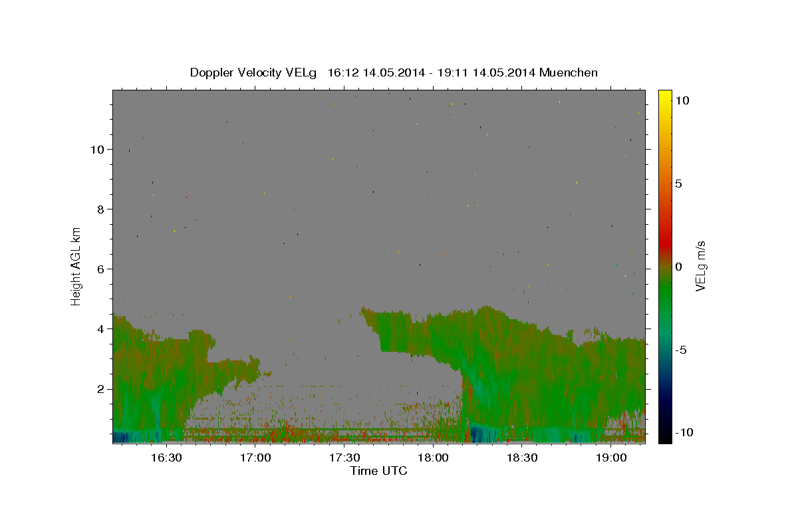The width and height of the screenshot is (798, 532).
Task: Click the colorbar value 0
Action: pyautogui.click(x=678, y=267)
